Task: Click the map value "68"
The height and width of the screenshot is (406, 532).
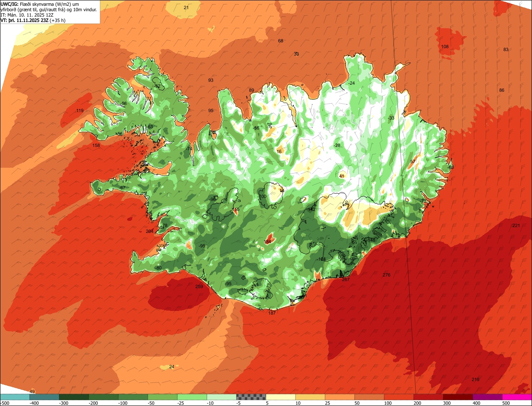Action: (x=281, y=41)
